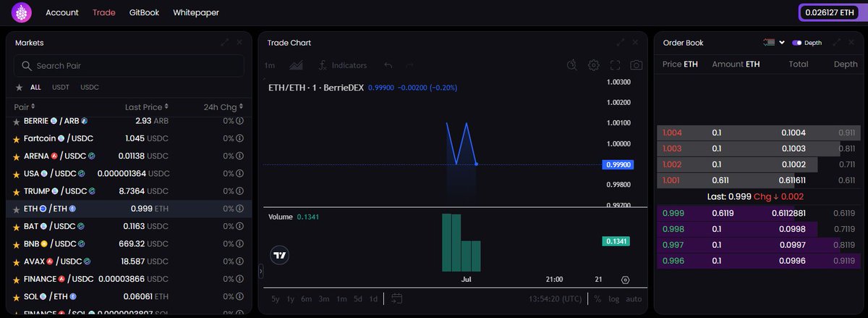Select the USDC markets tab
Screen dimensions: 868x318
(x=90, y=87)
